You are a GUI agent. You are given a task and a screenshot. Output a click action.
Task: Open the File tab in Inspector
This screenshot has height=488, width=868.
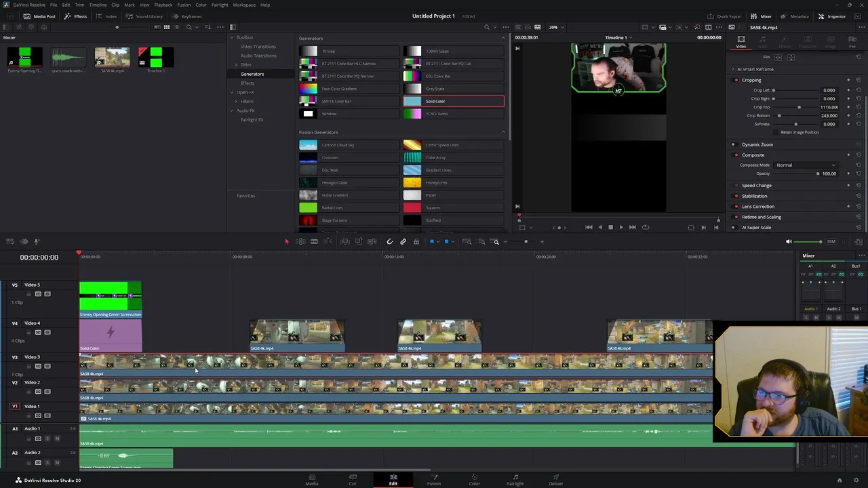[x=852, y=42]
